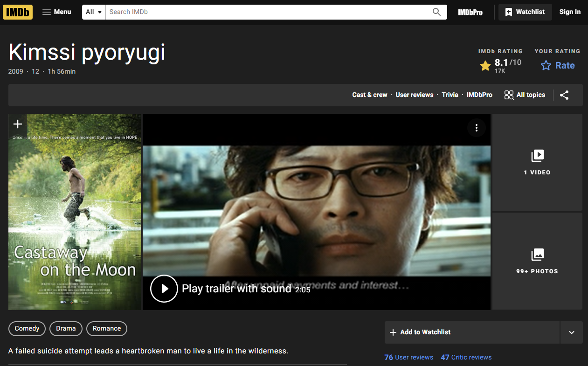The height and width of the screenshot is (366, 588).
Task: Expand the All search category dropdown
Action: point(94,12)
